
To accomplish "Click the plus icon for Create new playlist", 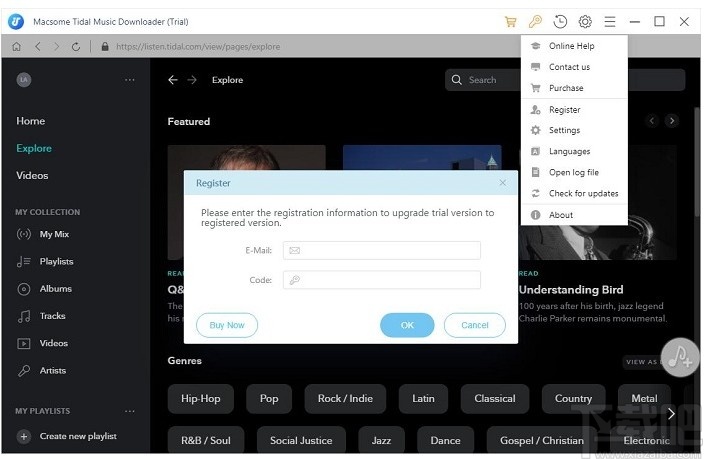I will point(24,437).
